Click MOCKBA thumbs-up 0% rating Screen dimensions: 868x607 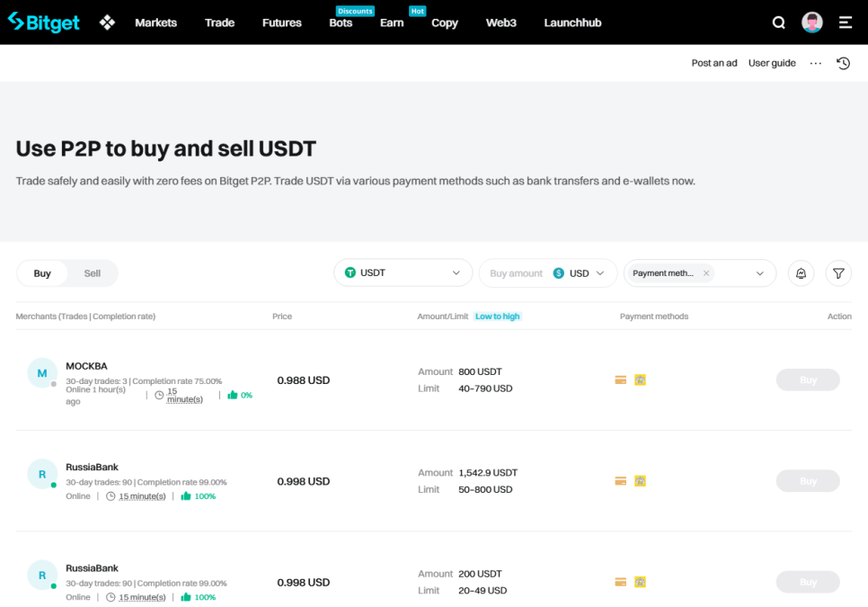point(240,395)
